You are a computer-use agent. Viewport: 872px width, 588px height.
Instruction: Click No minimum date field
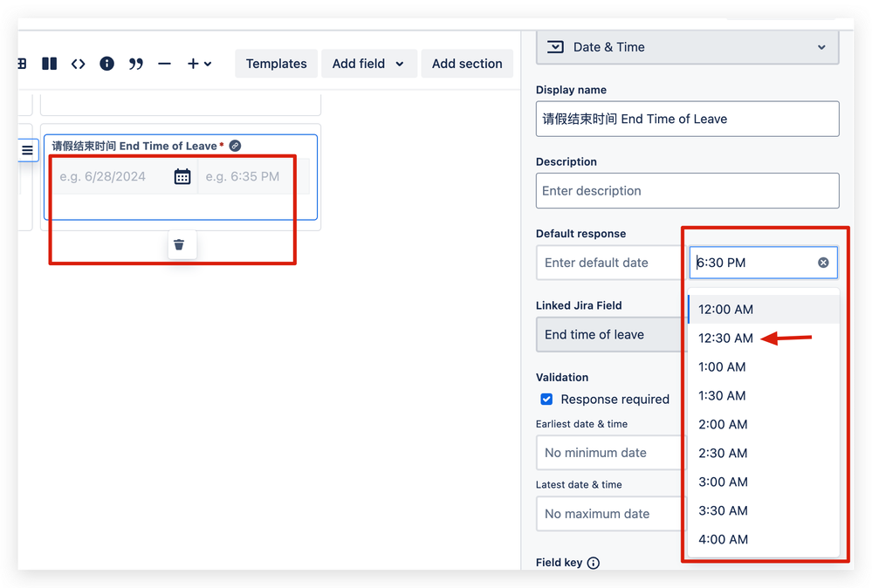click(x=610, y=453)
